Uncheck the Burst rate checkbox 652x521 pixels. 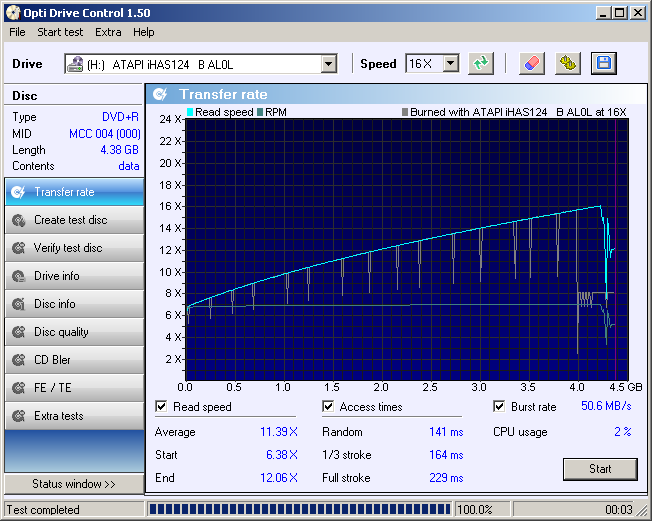point(499,406)
